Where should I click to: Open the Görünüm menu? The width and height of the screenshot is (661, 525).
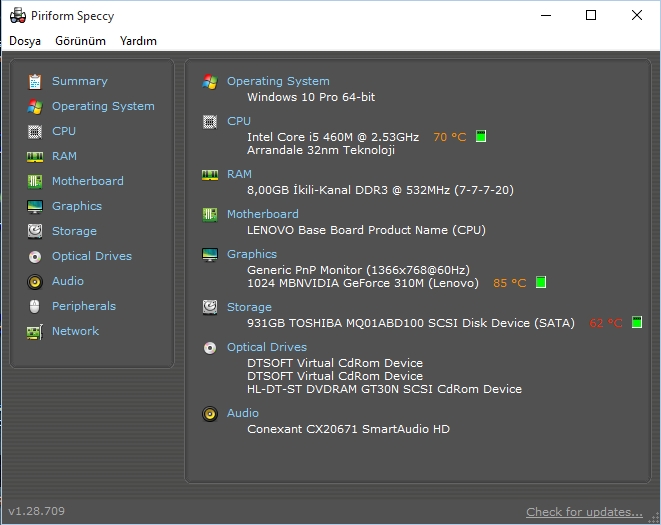pyautogui.click(x=80, y=41)
